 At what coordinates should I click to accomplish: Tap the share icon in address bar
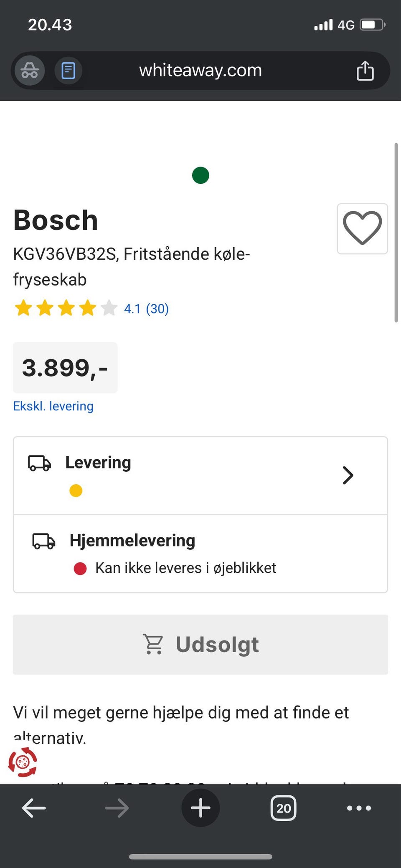(x=365, y=71)
